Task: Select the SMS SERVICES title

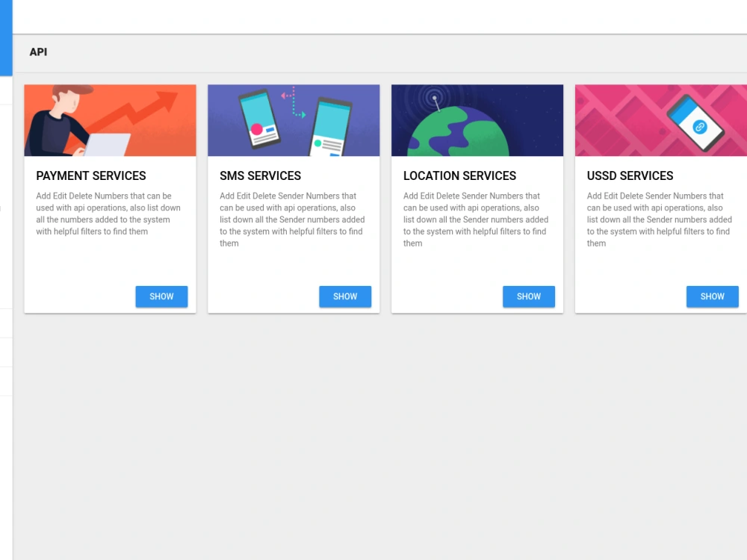Action: click(260, 175)
